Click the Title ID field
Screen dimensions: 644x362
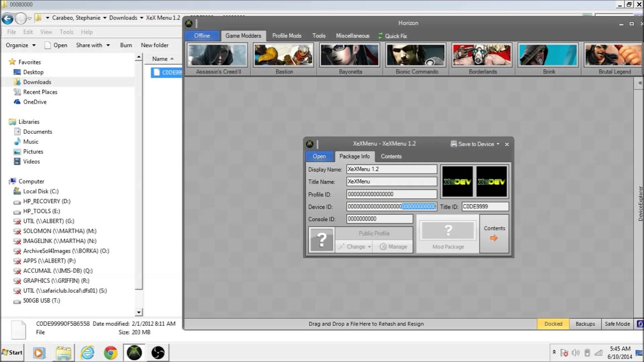(485, 206)
